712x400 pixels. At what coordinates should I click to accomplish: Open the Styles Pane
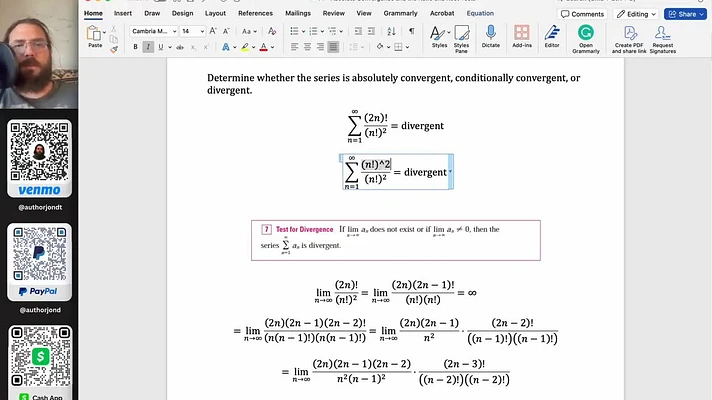461,39
